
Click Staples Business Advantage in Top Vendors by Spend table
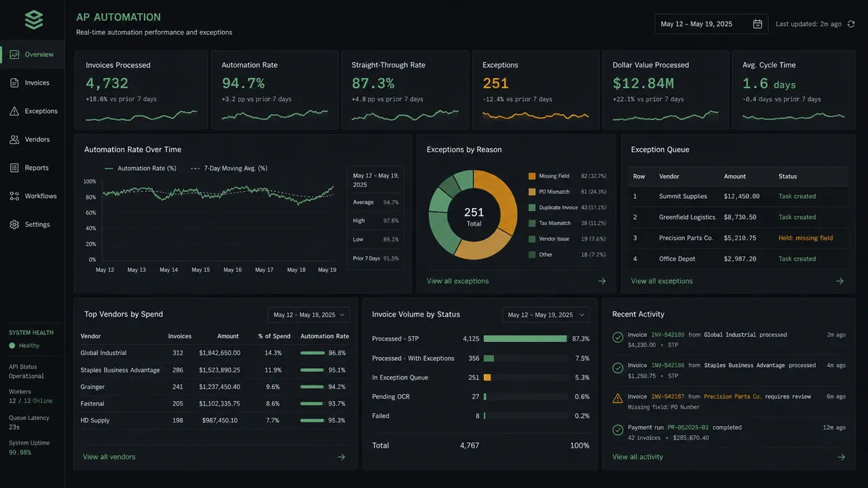[x=120, y=370]
